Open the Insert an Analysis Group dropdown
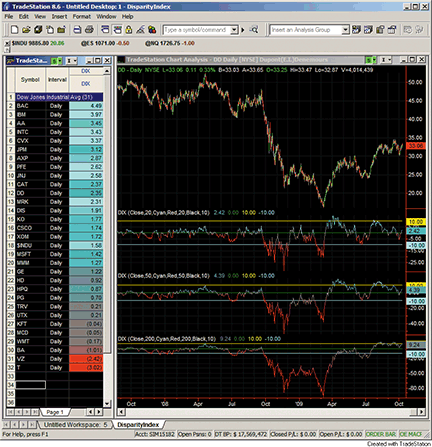 point(345,30)
